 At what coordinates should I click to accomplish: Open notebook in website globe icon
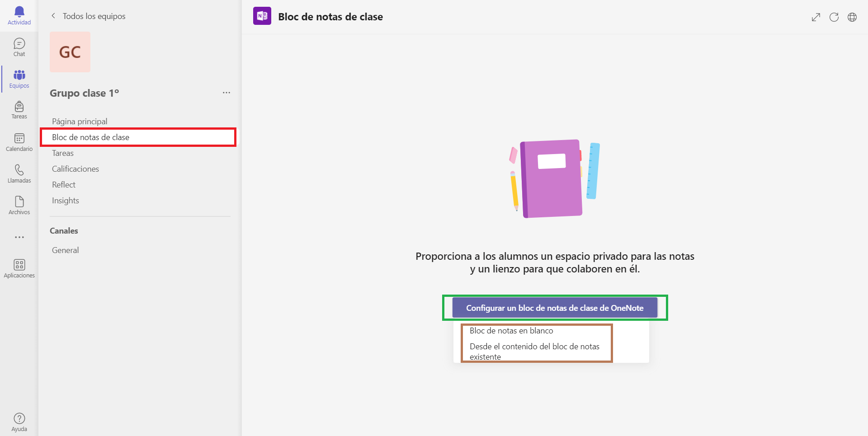pos(852,17)
